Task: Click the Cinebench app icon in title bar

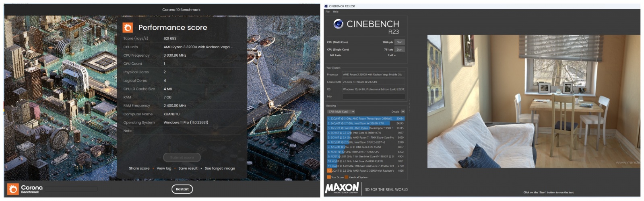Action: pos(326,6)
